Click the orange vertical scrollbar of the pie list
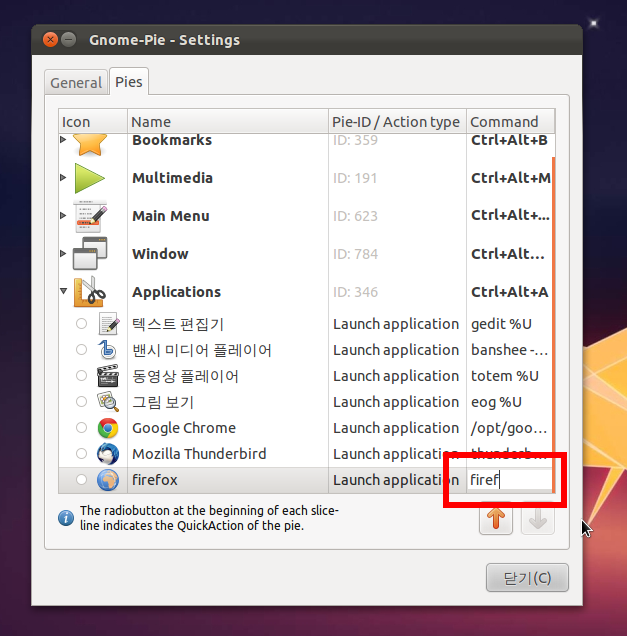The image size is (627, 636). point(554,324)
